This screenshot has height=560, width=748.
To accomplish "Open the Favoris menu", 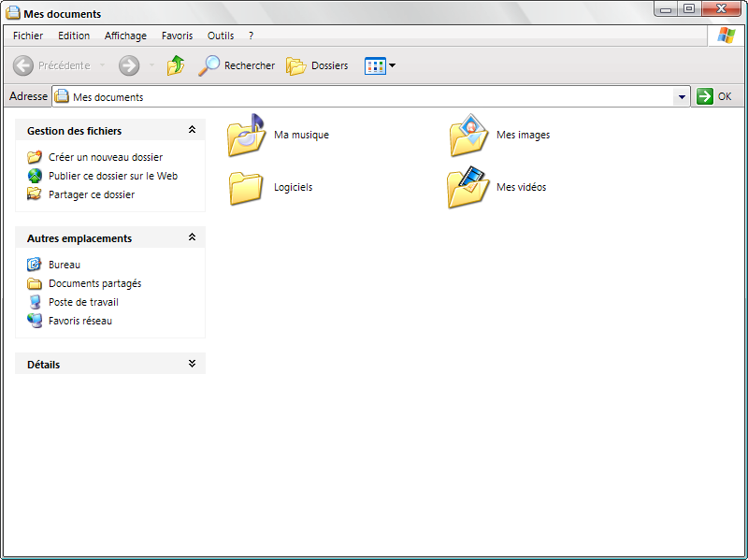I will (177, 36).
